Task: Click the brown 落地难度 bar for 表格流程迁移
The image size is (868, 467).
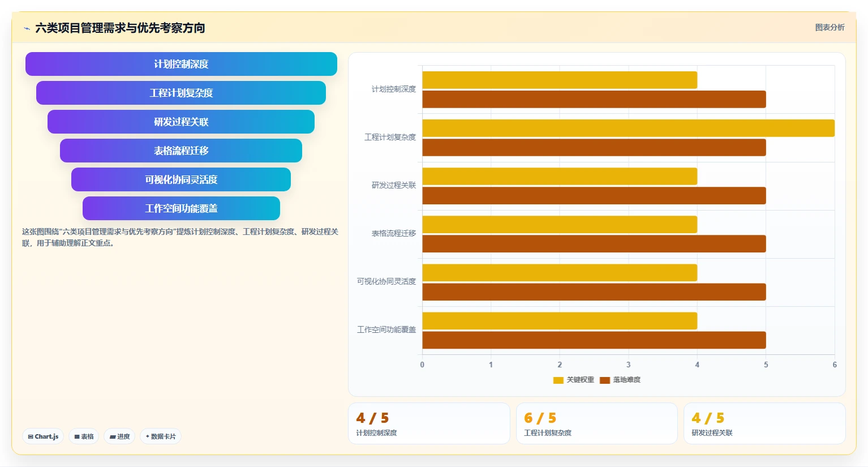Action: point(594,243)
